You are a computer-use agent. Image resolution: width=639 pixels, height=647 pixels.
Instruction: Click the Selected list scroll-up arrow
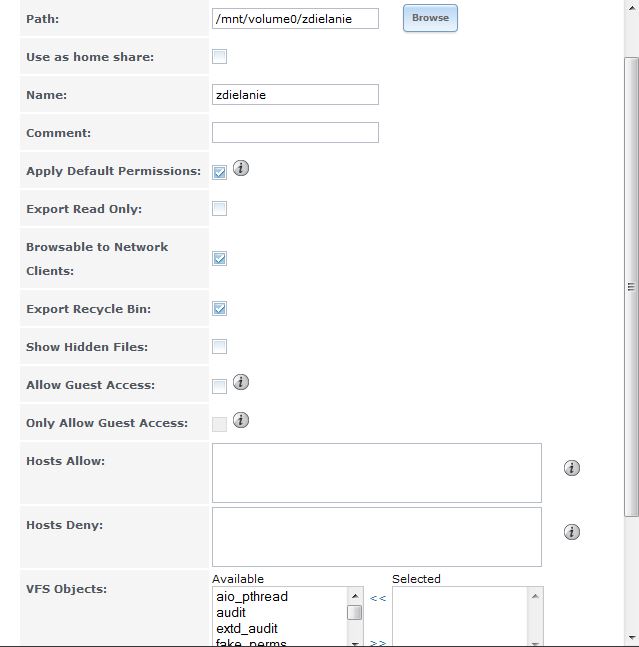pos(535,596)
